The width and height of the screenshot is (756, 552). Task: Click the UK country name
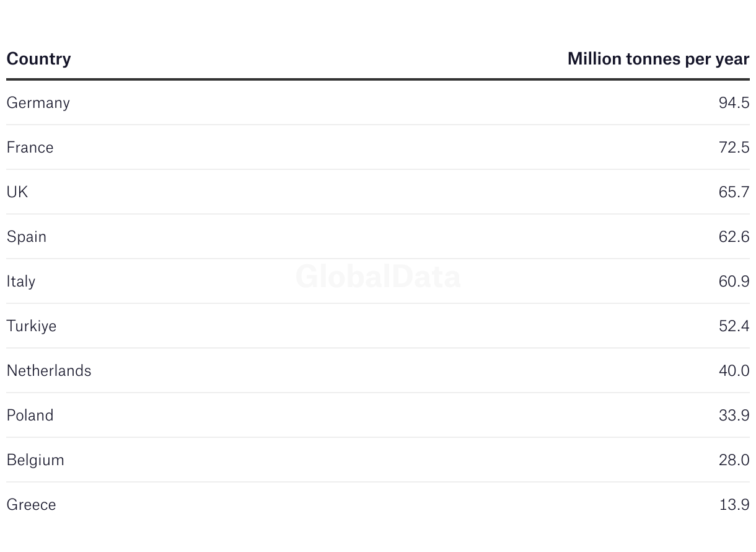point(17,192)
